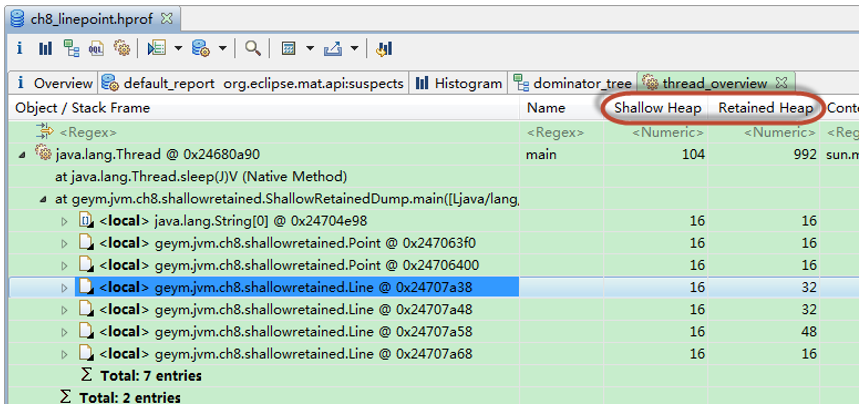The height and width of the screenshot is (410, 866).
Task: Sort by the Shallow Heap column header
Action: (657, 107)
